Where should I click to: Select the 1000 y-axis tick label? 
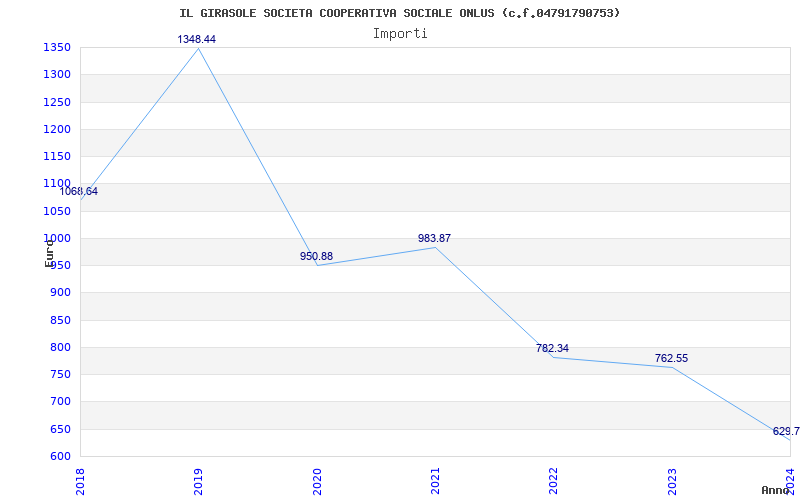pyautogui.click(x=57, y=238)
